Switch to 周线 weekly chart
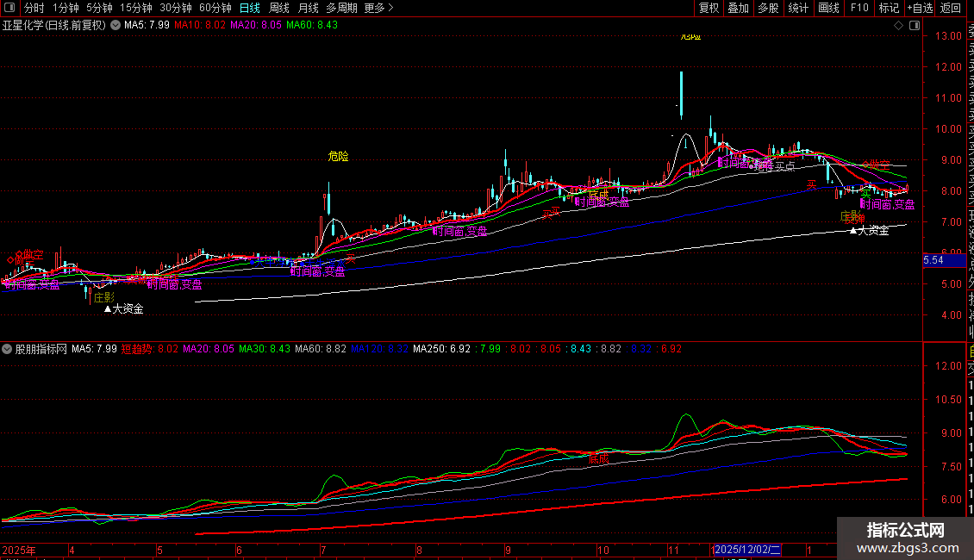The height and width of the screenshot is (560, 974). pyautogui.click(x=279, y=8)
